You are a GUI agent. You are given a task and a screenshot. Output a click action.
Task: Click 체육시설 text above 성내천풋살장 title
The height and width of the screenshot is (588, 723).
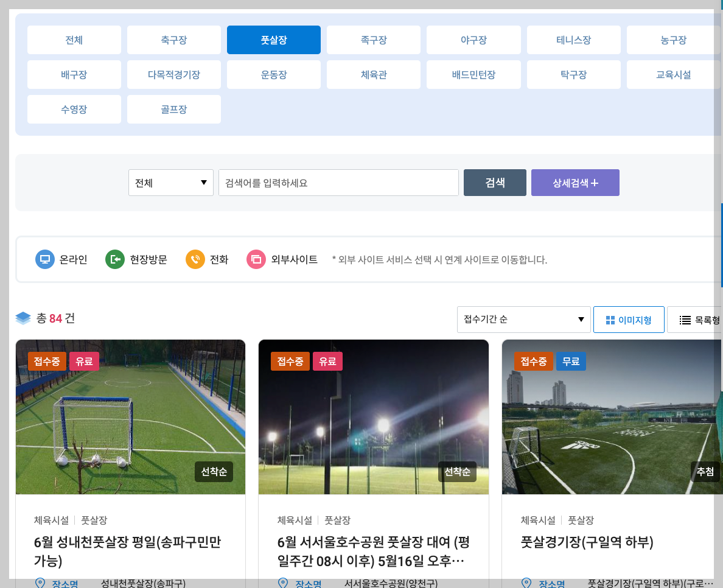coord(51,520)
